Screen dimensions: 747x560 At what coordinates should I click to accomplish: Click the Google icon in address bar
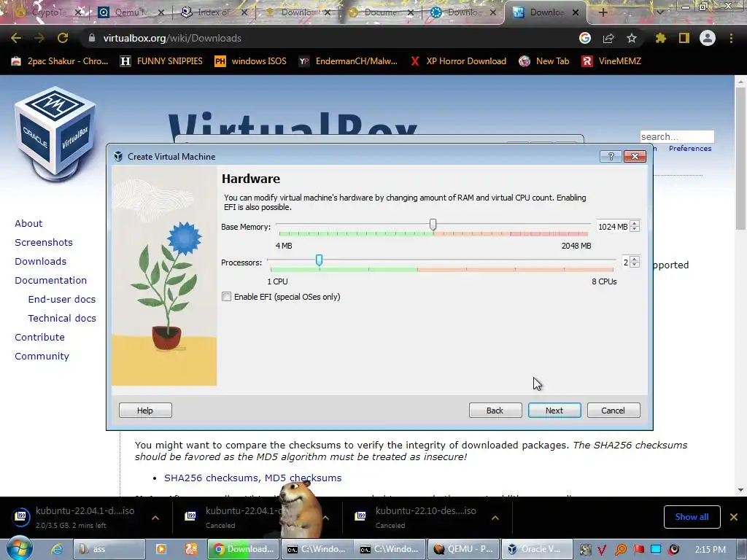pos(585,38)
